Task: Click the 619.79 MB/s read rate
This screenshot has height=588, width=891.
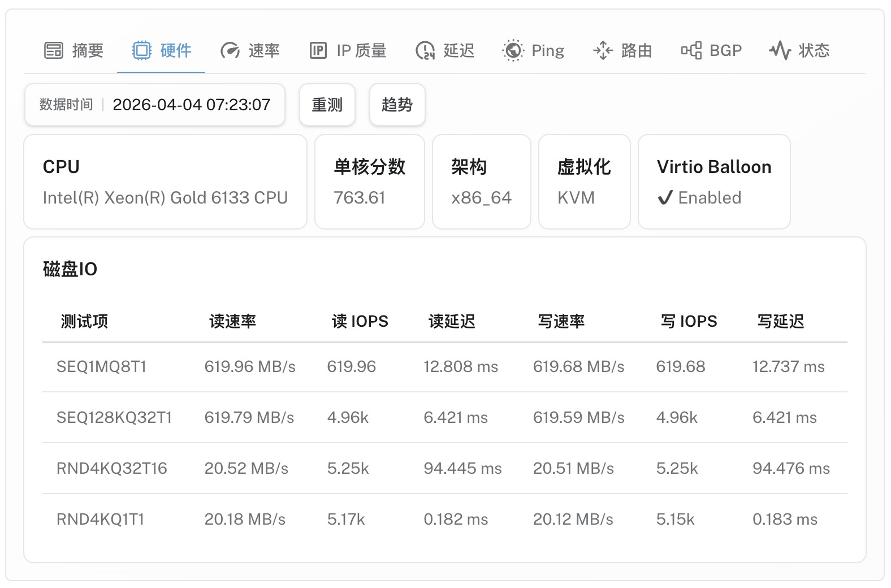Action: 249,418
